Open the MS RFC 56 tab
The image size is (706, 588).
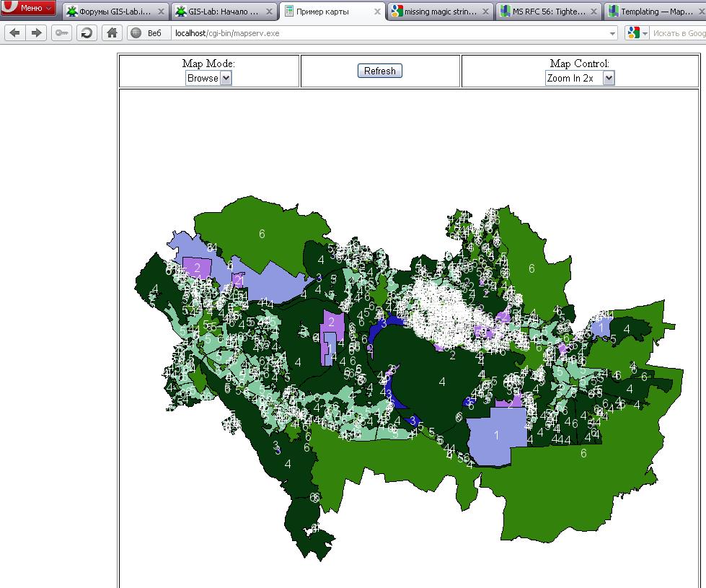pos(548,12)
